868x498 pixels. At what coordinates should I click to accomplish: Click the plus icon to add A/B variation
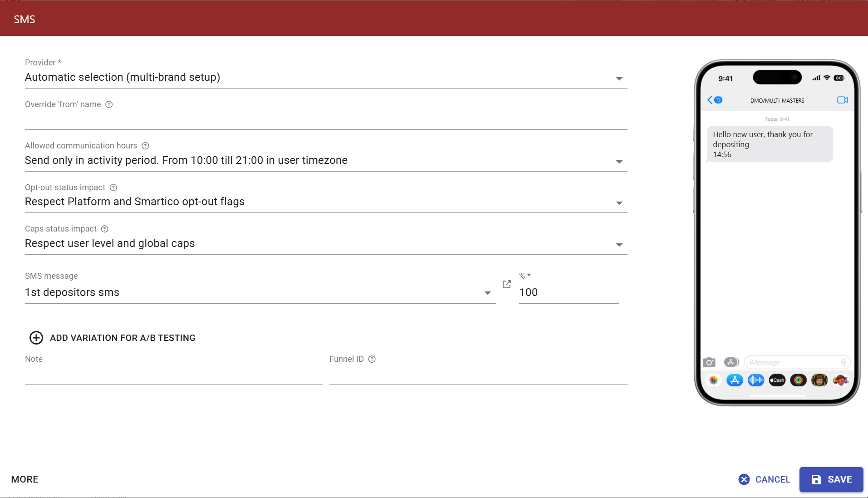click(36, 338)
